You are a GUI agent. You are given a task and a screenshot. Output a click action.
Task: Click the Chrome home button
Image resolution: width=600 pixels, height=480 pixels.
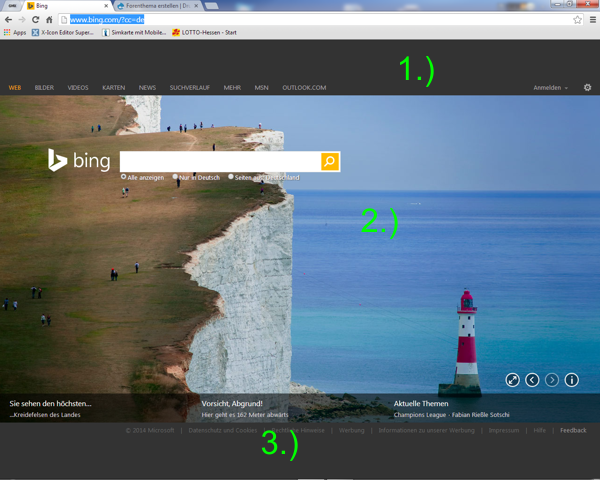coord(49,19)
